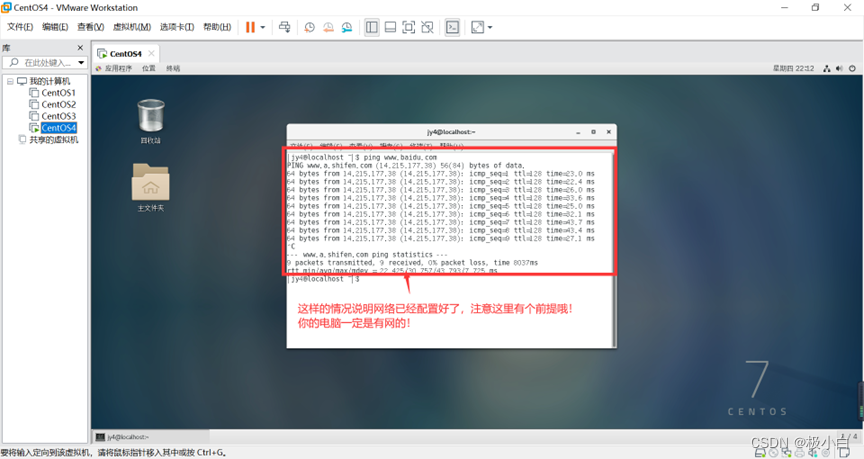Screen dimensions: 864x459
Task: Open the guest 终端 menu
Action: pyautogui.click(x=173, y=68)
